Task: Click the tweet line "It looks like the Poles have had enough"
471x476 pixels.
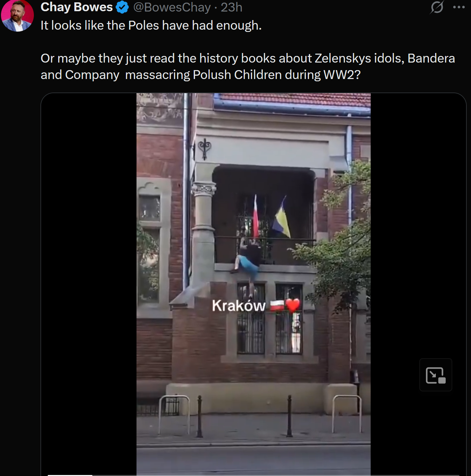Action: 151,26
